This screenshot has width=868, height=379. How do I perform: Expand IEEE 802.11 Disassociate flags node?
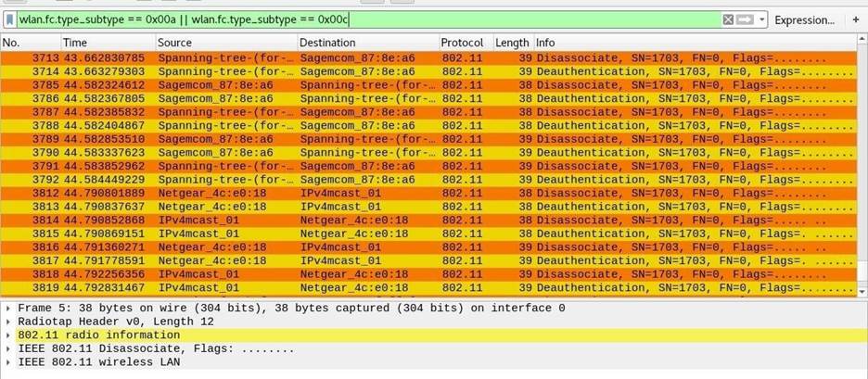point(9,349)
